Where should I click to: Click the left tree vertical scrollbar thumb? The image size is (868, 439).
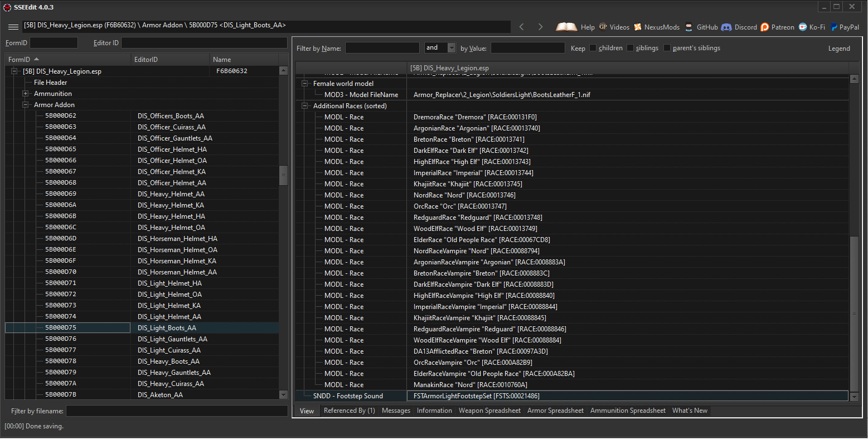[283, 175]
